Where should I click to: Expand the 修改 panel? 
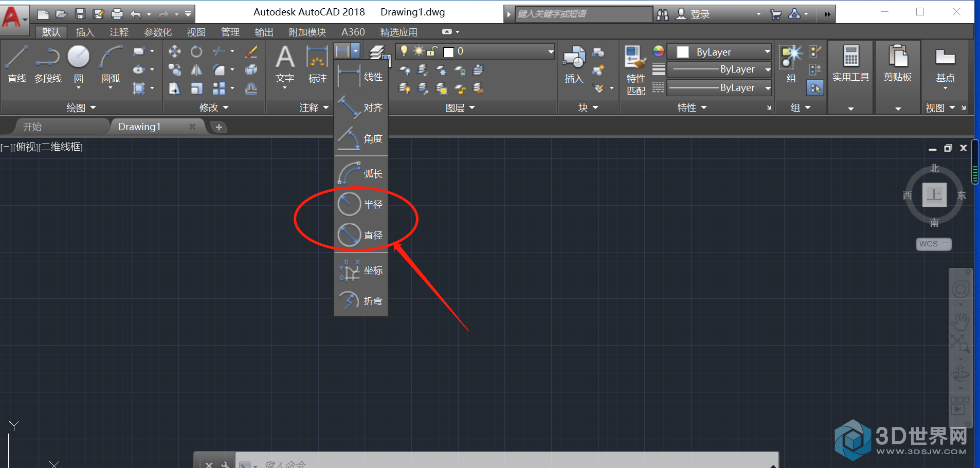(x=214, y=107)
